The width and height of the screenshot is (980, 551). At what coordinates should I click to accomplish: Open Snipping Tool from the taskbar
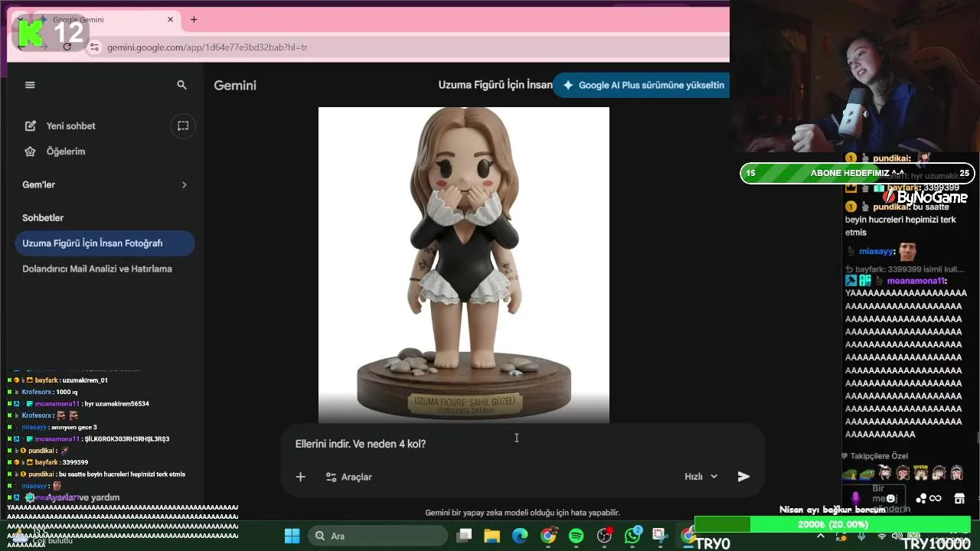pos(659,536)
